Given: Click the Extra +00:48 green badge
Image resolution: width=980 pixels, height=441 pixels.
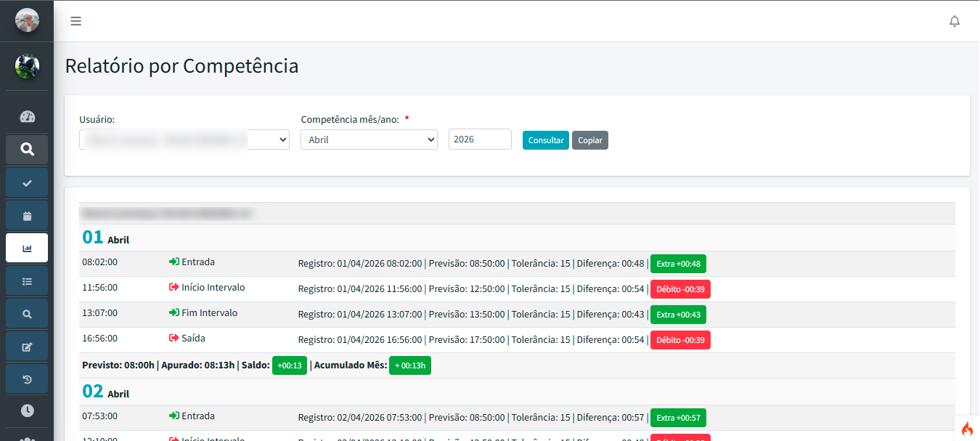Looking at the screenshot, I should click(678, 264).
